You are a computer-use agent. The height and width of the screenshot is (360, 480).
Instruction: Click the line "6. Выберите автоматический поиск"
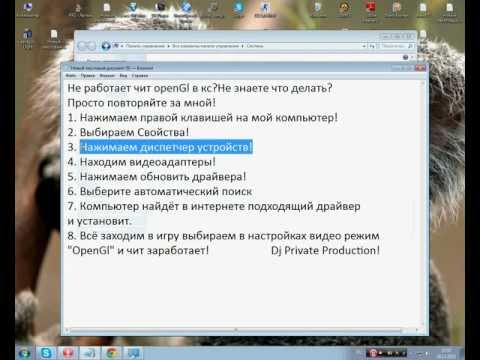coord(160,192)
